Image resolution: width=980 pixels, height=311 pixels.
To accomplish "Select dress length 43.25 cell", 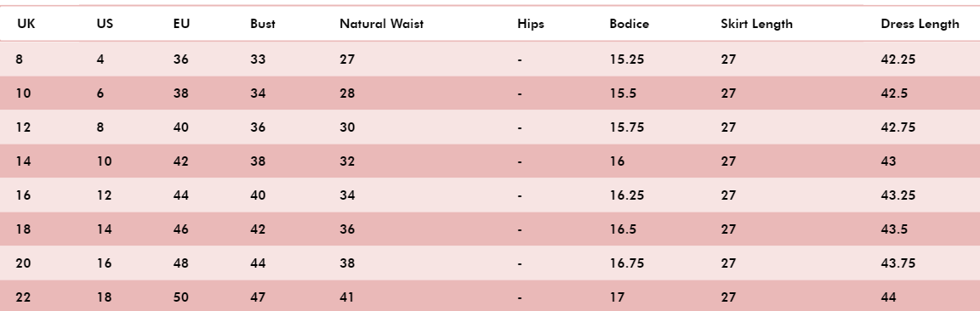I will [898, 195].
